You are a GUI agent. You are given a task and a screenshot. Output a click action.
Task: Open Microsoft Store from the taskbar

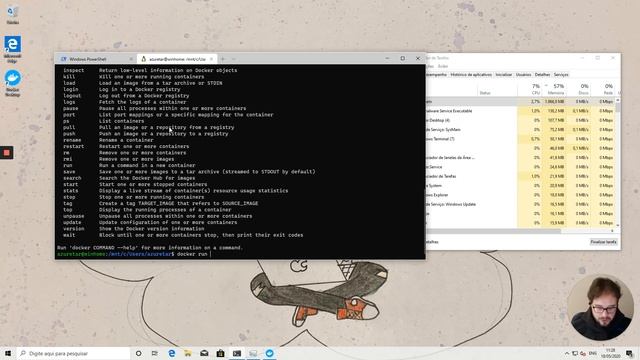click(220, 353)
